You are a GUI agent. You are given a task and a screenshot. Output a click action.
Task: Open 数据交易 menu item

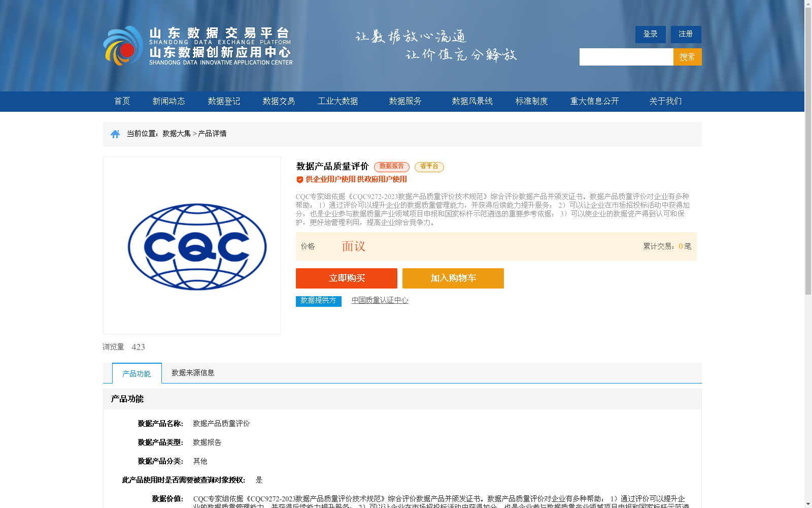(x=279, y=101)
